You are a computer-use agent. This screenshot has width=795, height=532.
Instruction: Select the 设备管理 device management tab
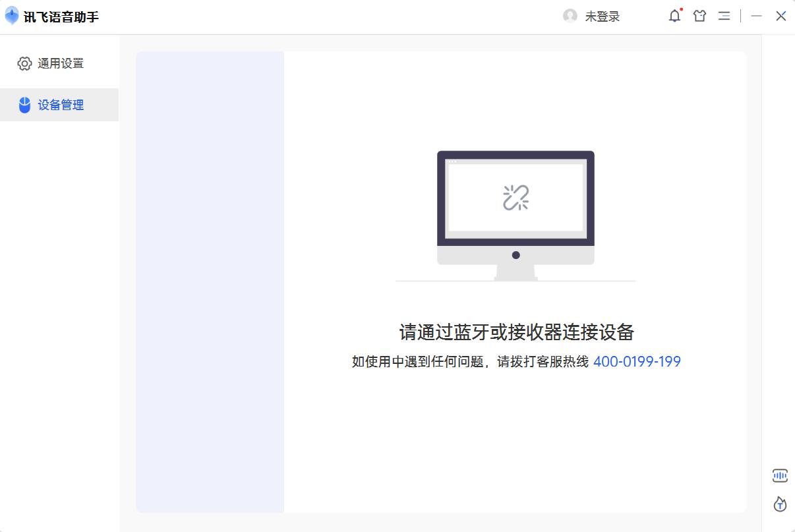(x=59, y=105)
